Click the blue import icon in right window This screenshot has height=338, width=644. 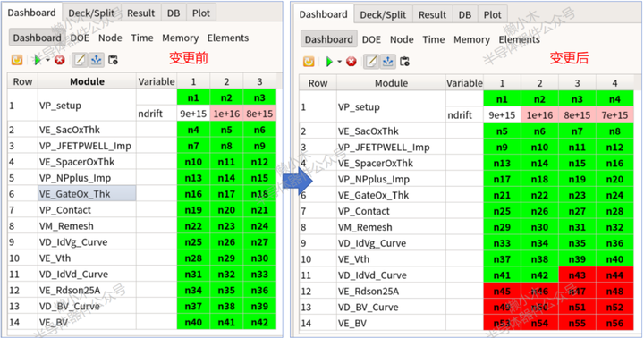(387, 62)
